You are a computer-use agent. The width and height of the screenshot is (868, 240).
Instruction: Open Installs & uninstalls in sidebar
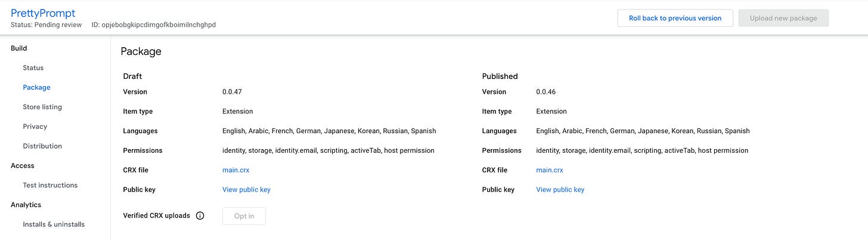54,224
